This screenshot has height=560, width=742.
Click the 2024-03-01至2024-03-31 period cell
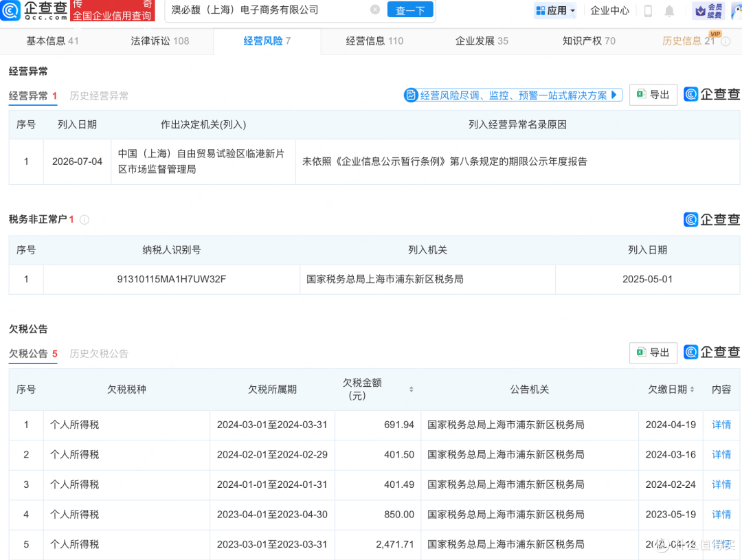272,425
